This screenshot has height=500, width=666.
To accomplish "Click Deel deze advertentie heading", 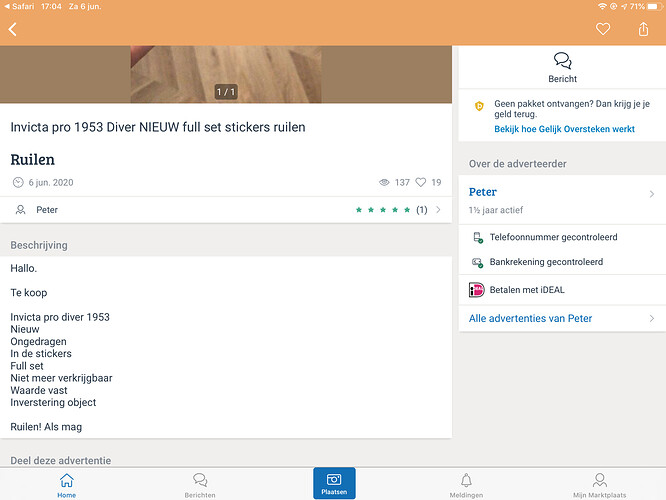I will pyautogui.click(x=61, y=460).
